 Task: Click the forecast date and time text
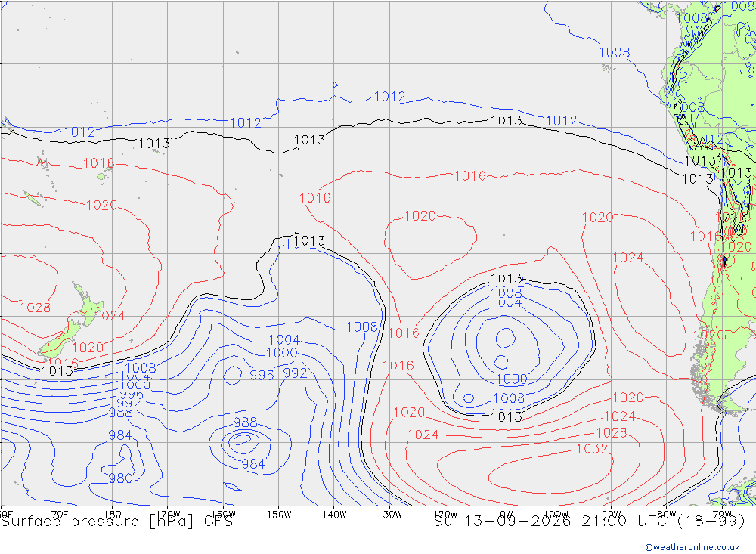pos(589,522)
